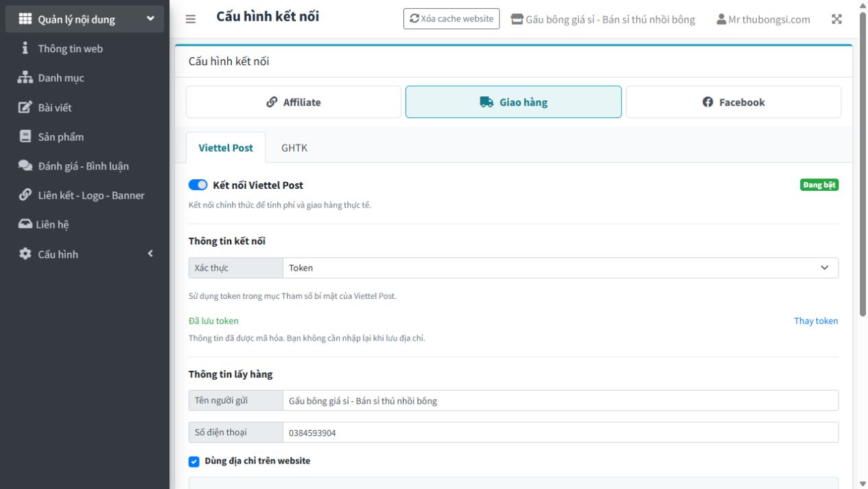Click the edit icon next to Bài viết
The height and width of the screenshot is (489, 868).
pos(25,107)
